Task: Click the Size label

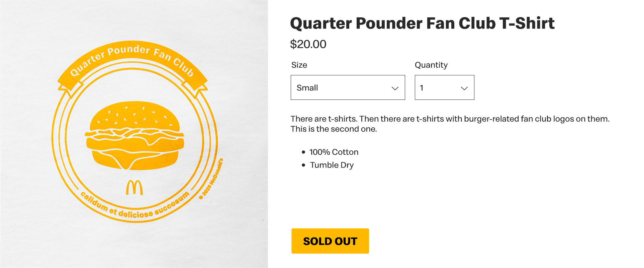Action: point(299,65)
